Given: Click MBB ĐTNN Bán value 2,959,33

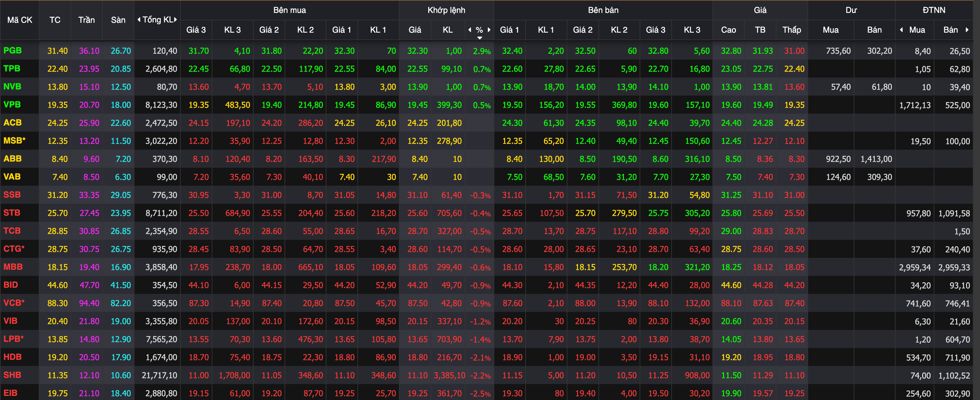Looking at the screenshot, I should coord(954,267).
